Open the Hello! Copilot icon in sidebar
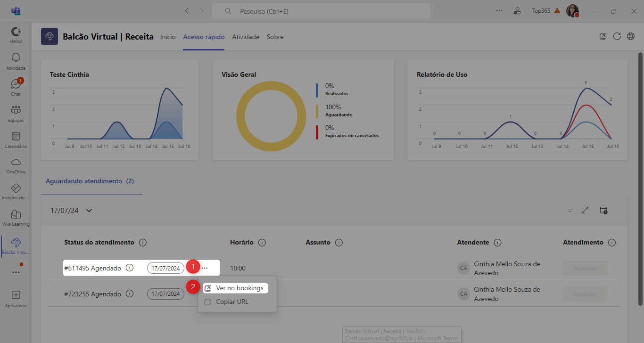Viewport: 644px width, 343px height. point(16,35)
